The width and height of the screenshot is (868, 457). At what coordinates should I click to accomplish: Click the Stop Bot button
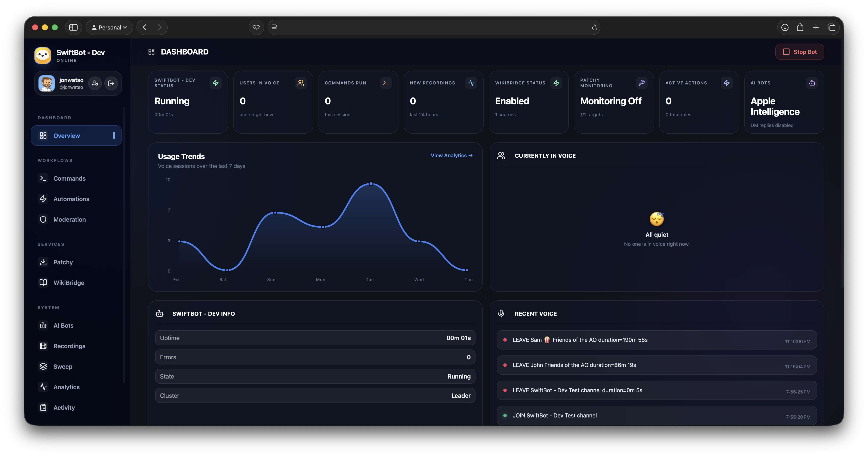pyautogui.click(x=800, y=52)
